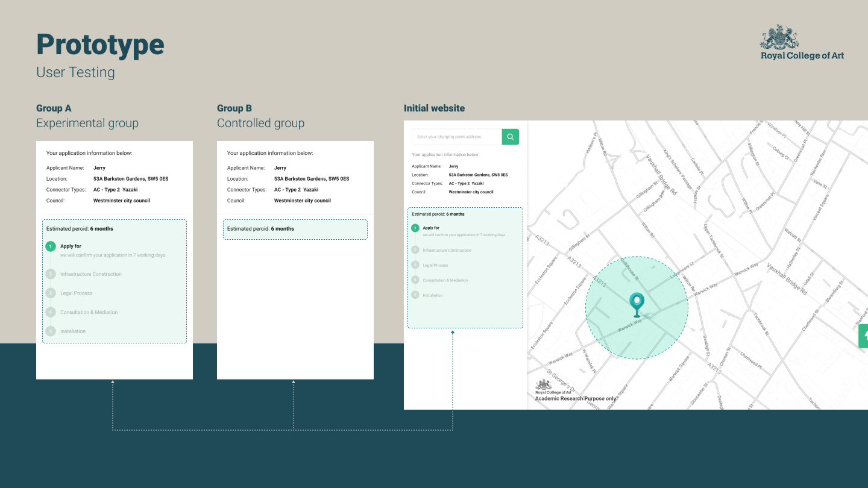868x488 pixels.
Task: Click 'Infrastructure Construction' in Initial website panel
Action: pyautogui.click(x=447, y=250)
